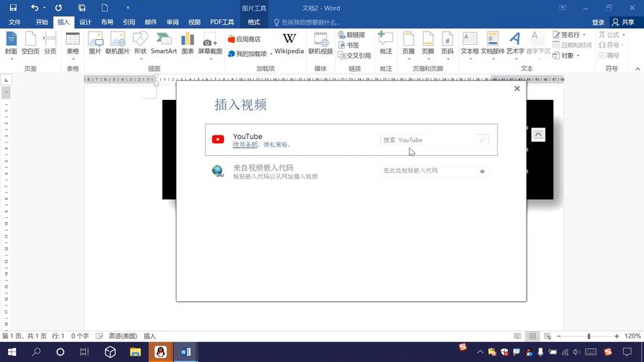Screen dimensions: 644x362
Task: Insert WordArt (艺术字)
Action: tap(515, 44)
